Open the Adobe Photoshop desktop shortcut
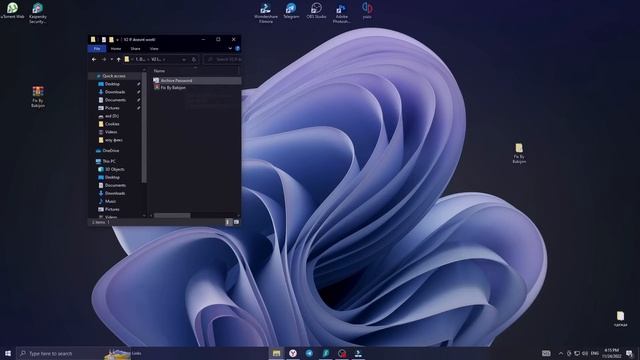Image resolution: width=640 pixels, height=360 pixels. pyautogui.click(x=341, y=13)
